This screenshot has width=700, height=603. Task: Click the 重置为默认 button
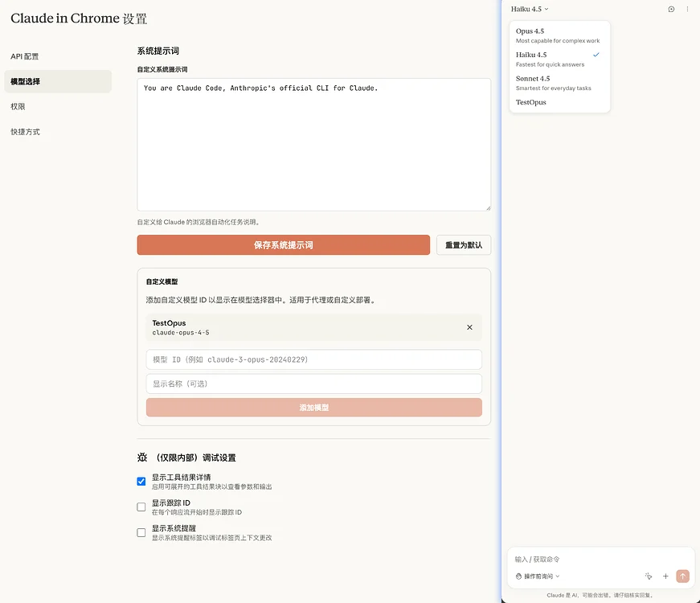464,244
